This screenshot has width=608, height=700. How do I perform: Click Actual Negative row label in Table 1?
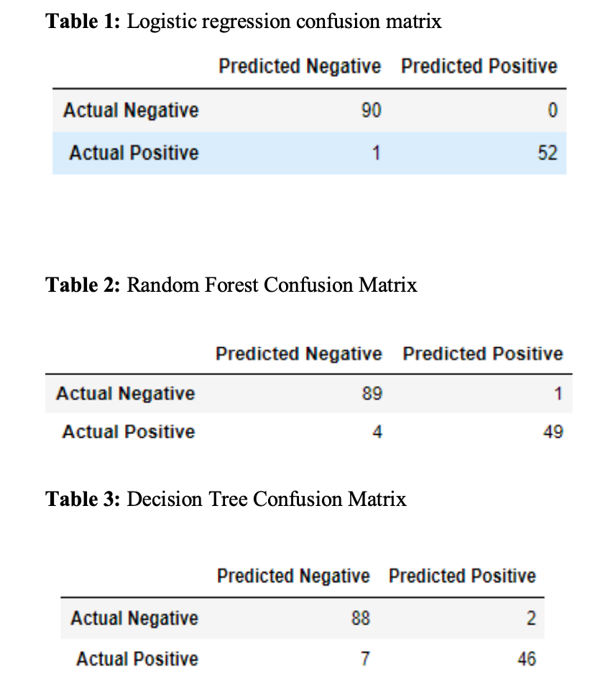tap(131, 110)
